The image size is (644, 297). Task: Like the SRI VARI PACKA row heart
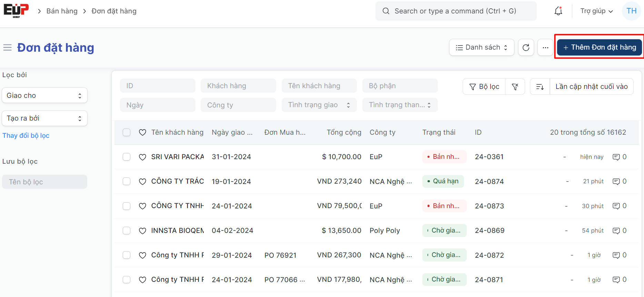[x=142, y=157]
